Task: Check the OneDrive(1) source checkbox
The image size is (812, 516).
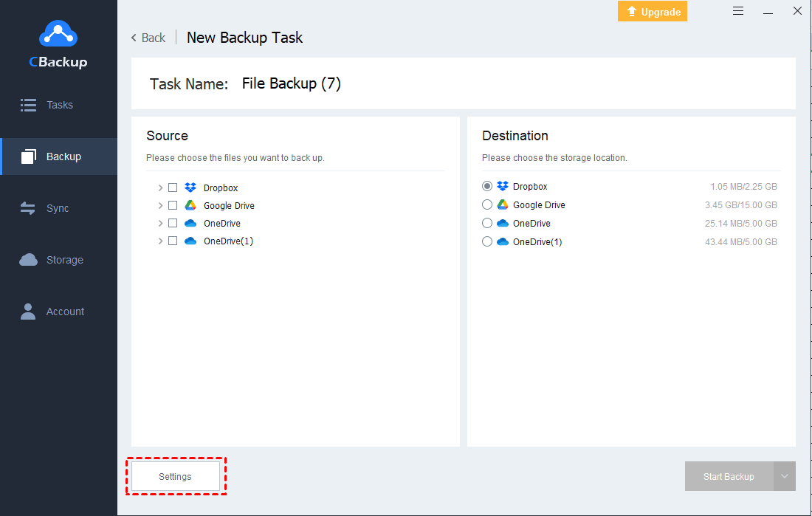Action: [x=173, y=241]
